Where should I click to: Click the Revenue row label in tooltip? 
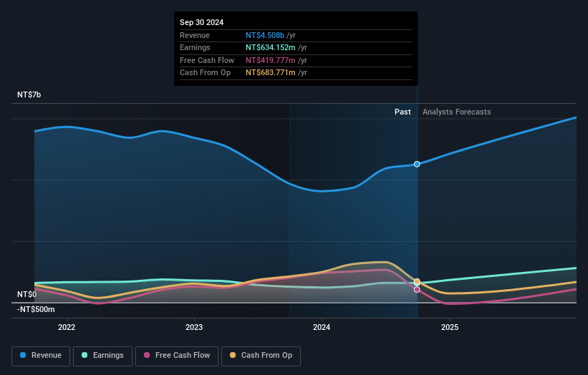(195, 35)
